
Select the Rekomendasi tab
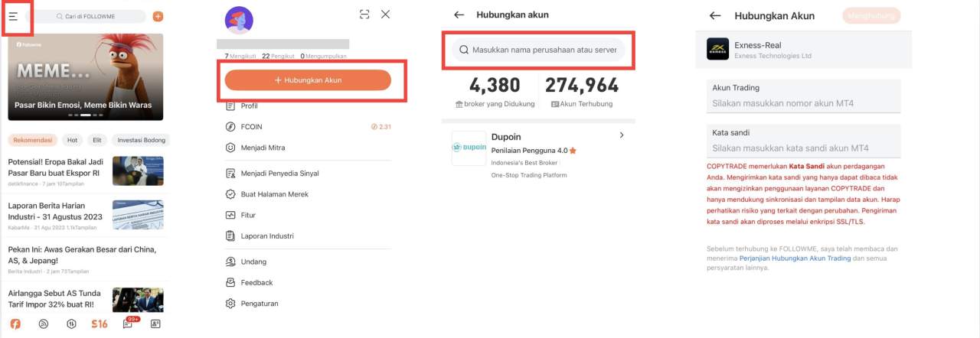(x=32, y=140)
